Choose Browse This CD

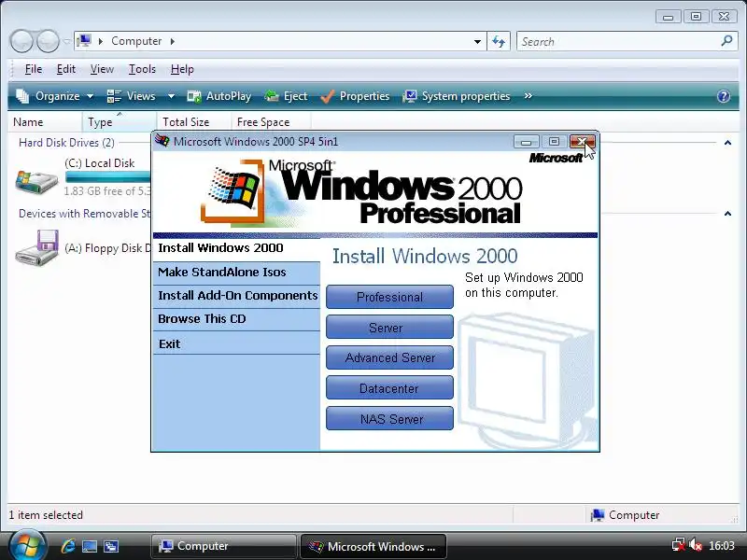(x=236, y=319)
